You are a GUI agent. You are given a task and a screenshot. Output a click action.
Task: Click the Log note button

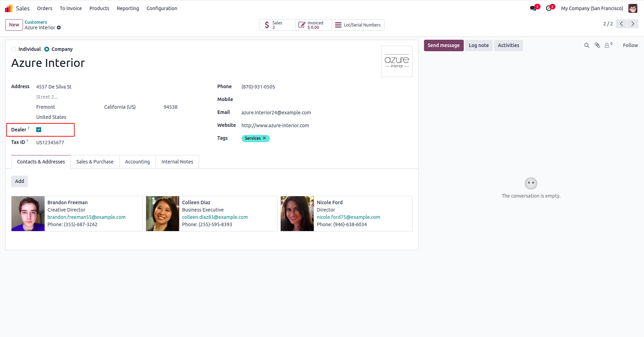click(479, 45)
